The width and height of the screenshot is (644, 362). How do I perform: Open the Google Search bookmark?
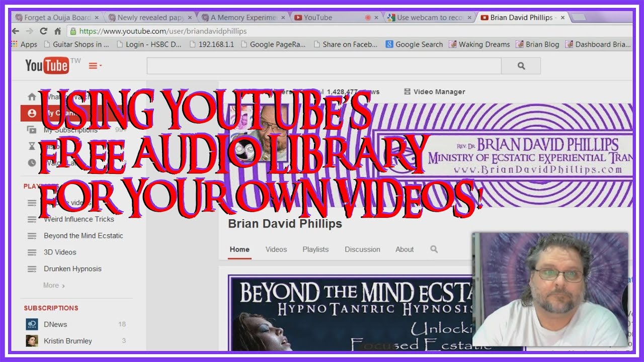414,44
